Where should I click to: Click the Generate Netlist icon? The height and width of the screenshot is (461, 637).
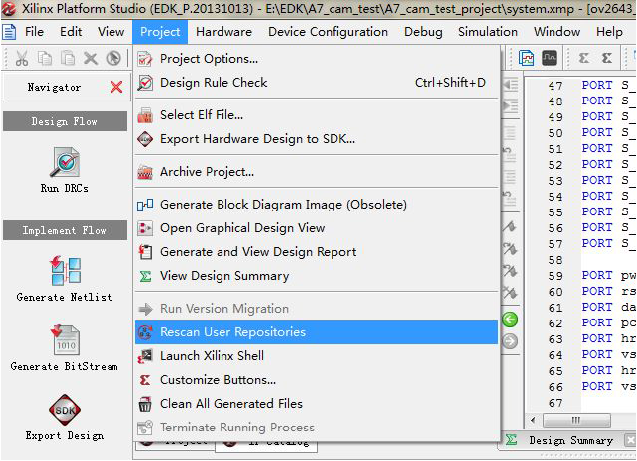(x=64, y=272)
